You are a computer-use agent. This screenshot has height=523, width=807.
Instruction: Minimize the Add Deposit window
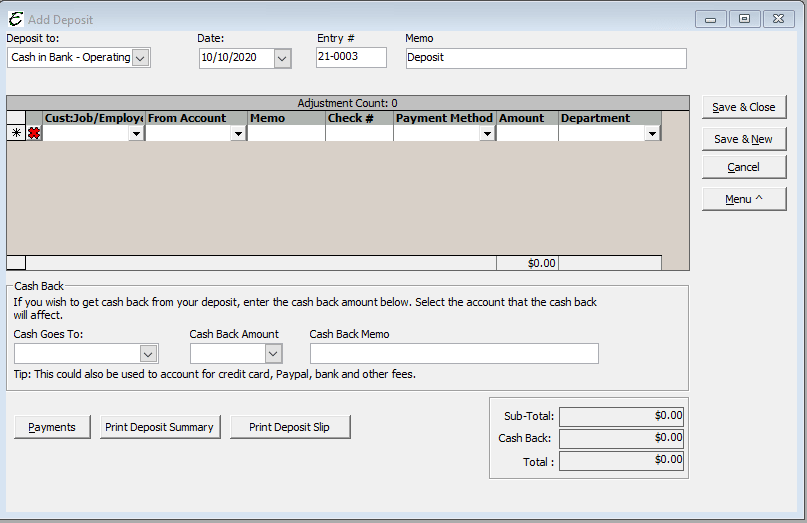(x=711, y=19)
